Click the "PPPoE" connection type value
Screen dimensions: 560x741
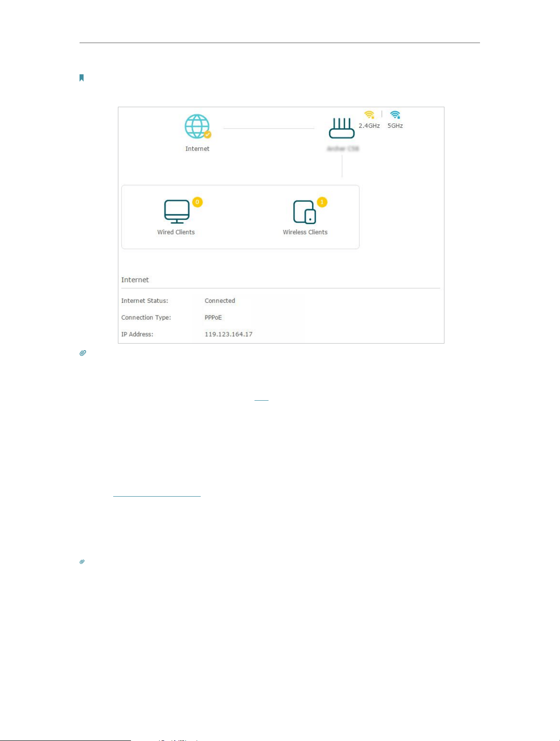pos(213,318)
